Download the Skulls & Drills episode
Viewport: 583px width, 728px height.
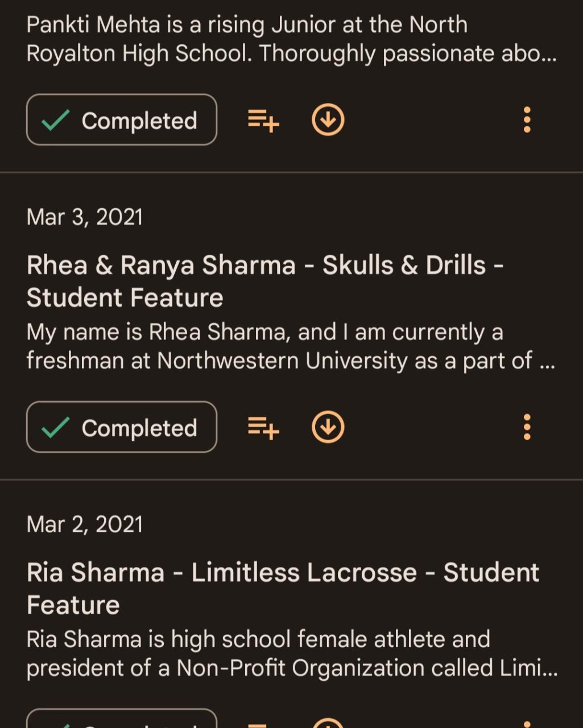(328, 427)
